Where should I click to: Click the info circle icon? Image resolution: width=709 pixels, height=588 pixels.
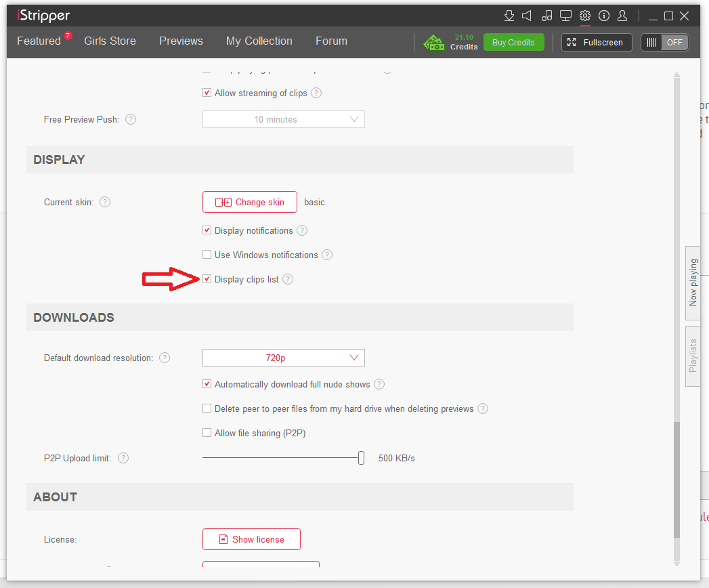pyautogui.click(x=604, y=16)
